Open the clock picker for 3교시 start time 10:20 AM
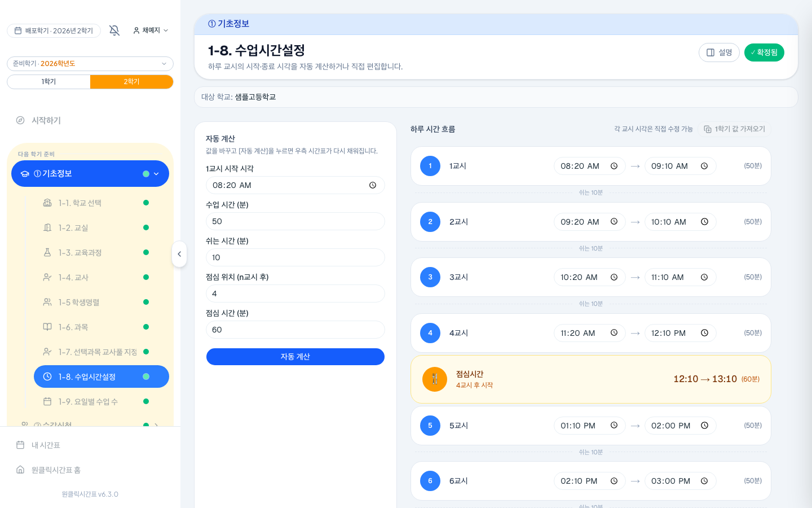The image size is (812, 508). click(x=614, y=277)
